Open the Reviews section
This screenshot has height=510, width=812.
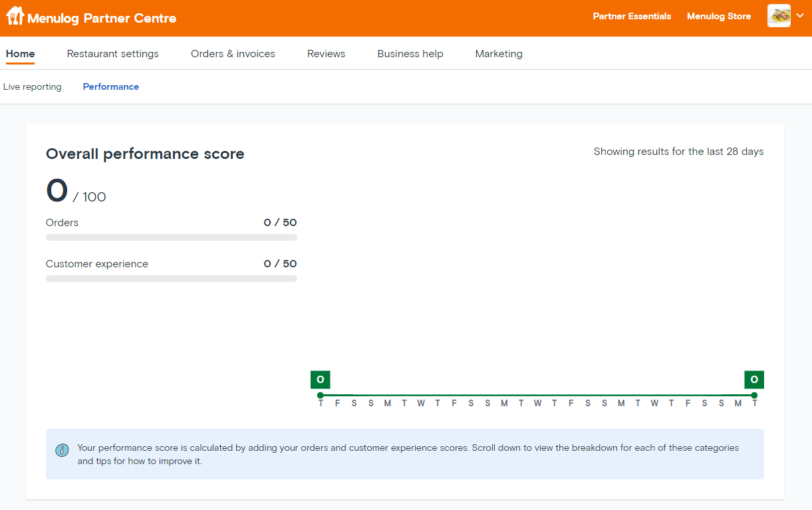[x=326, y=54]
